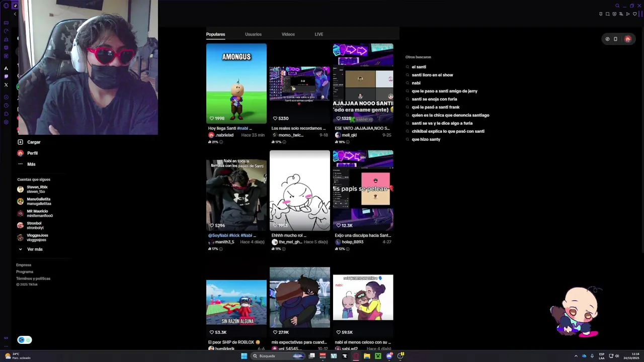Click the send arrow icon in address bar
Viewport: 644px width, 362px height.
pos(628,14)
